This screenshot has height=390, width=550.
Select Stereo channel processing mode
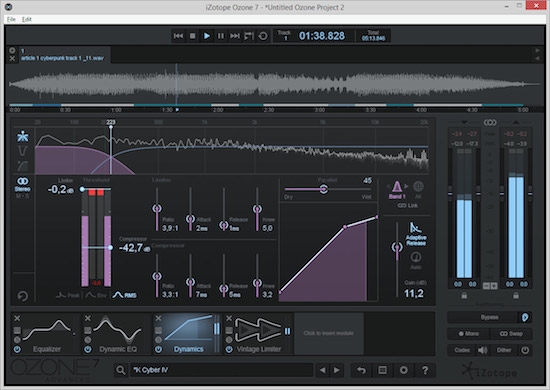pos(23,184)
